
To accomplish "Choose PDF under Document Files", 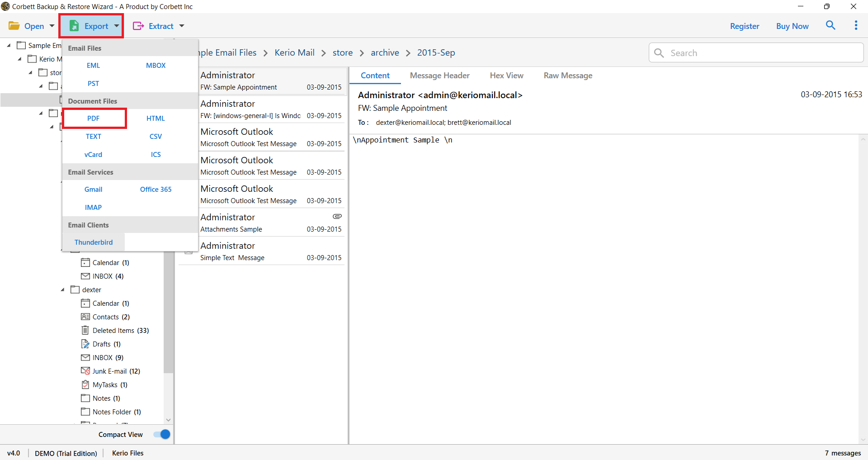I will [x=94, y=118].
